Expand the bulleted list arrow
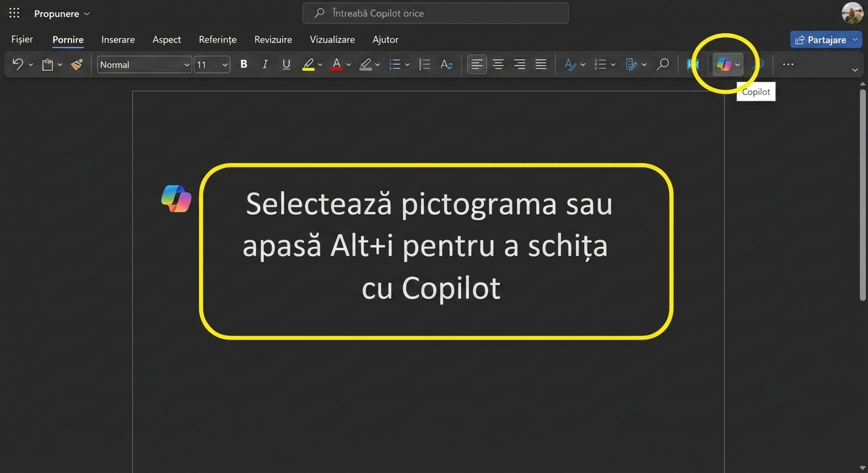 [407, 65]
